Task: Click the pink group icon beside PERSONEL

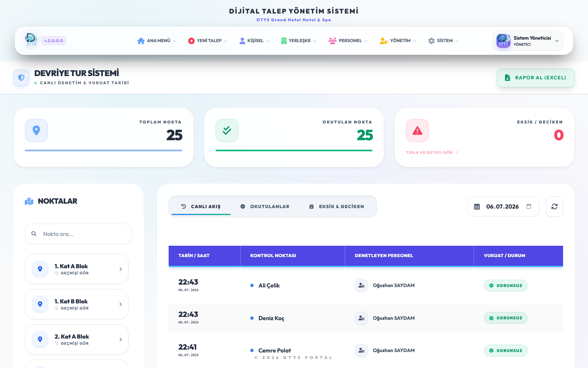Action: pyautogui.click(x=332, y=41)
